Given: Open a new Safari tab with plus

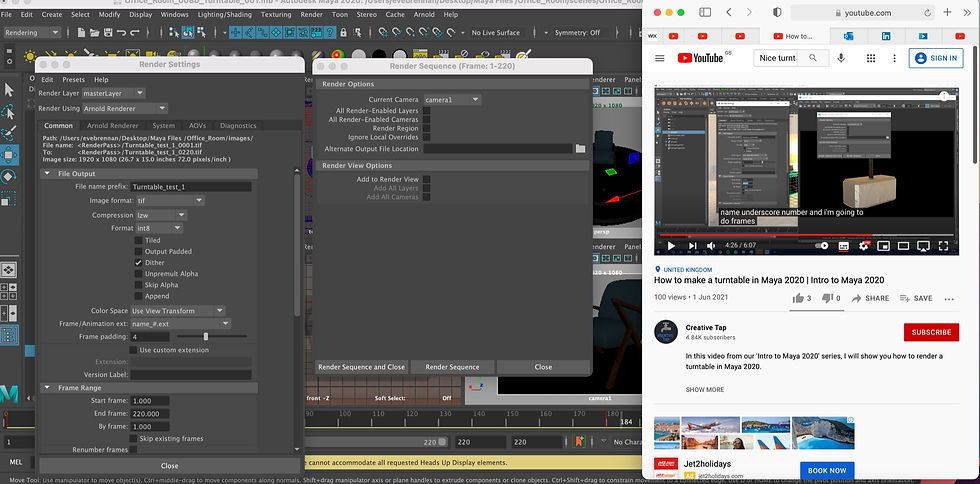Looking at the screenshot, I should [x=948, y=12].
